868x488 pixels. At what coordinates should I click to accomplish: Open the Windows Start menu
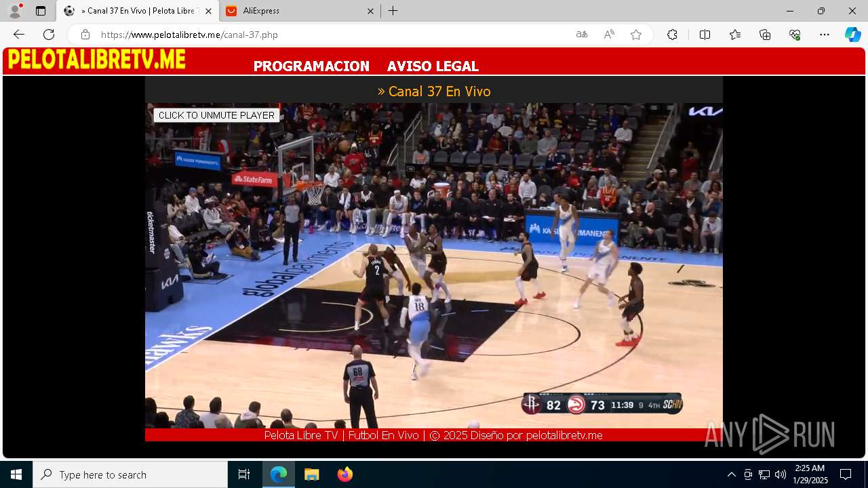(x=16, y=474)
